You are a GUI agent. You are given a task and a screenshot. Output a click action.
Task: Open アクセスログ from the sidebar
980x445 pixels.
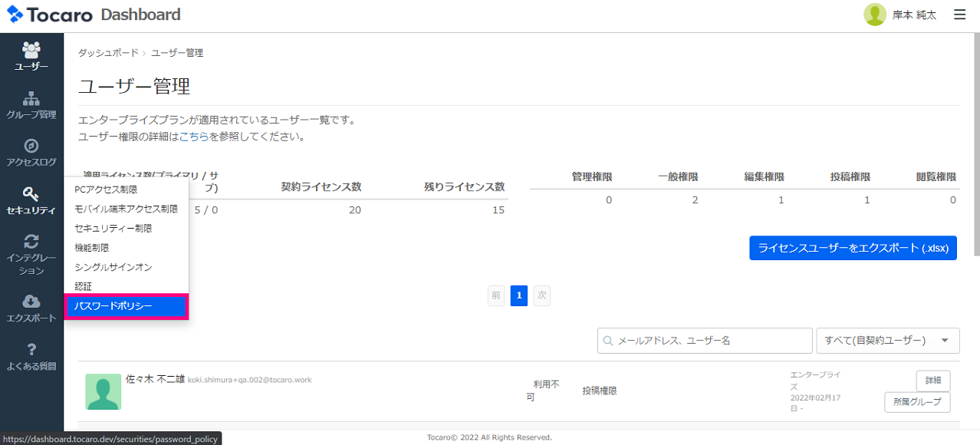tap(31, 150)
